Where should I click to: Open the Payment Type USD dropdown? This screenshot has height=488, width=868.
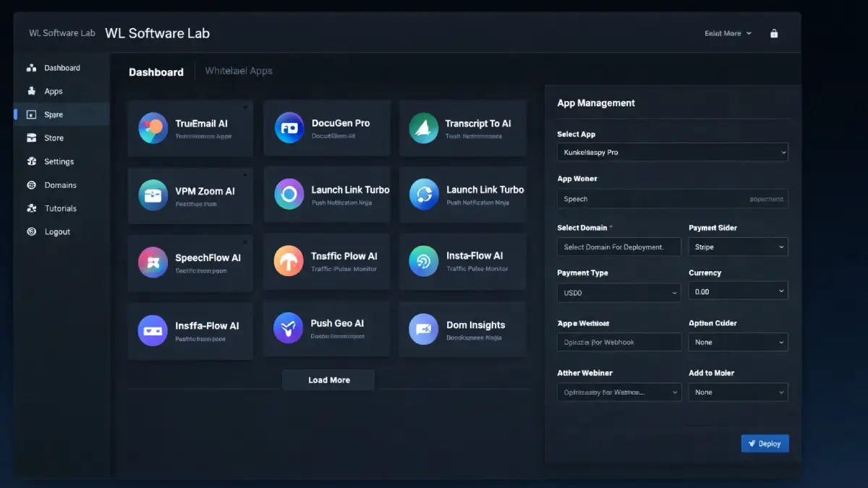click(619, 293)
